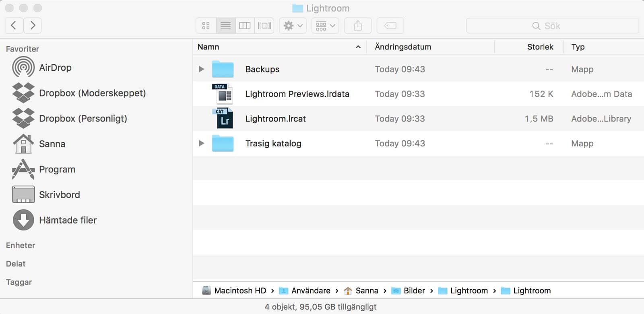Screen dimensions: 644x314
Task: Click the Delat sidebar section heading
Action: (16, 264)
